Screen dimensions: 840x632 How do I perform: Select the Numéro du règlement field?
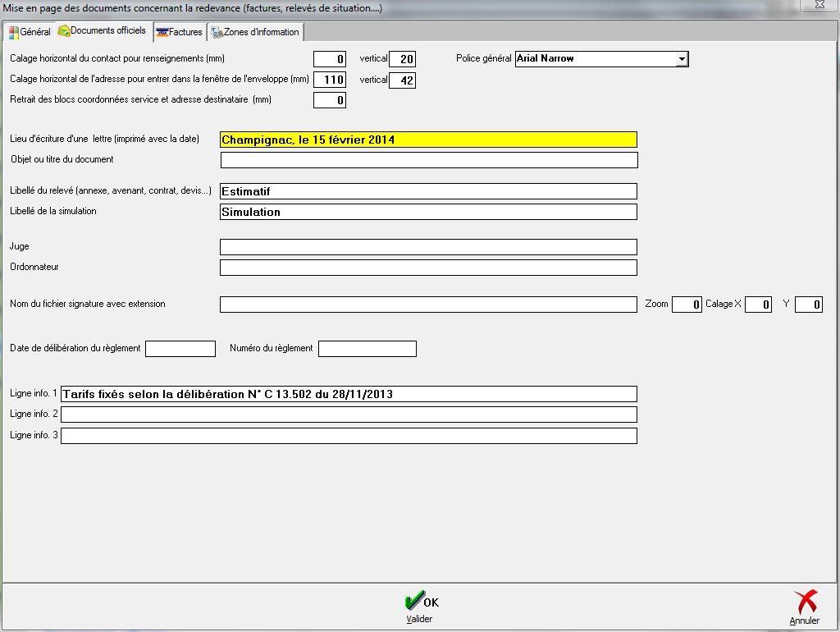367,349
